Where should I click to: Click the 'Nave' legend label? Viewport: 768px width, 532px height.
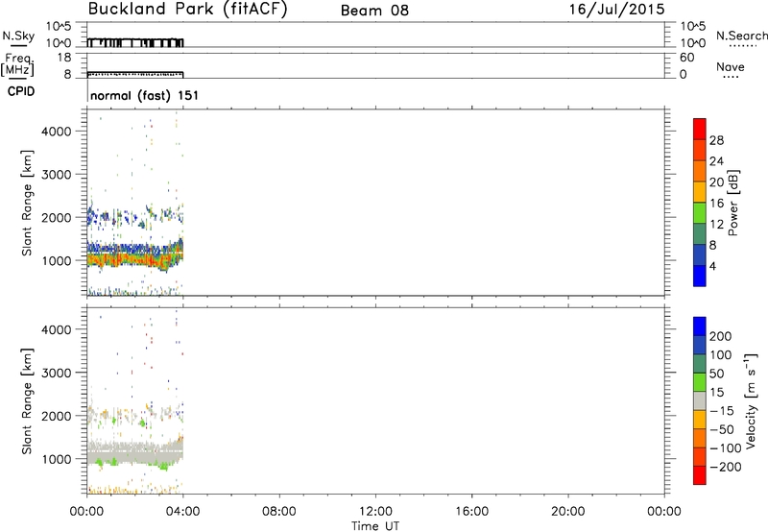[x=731, y=66]
